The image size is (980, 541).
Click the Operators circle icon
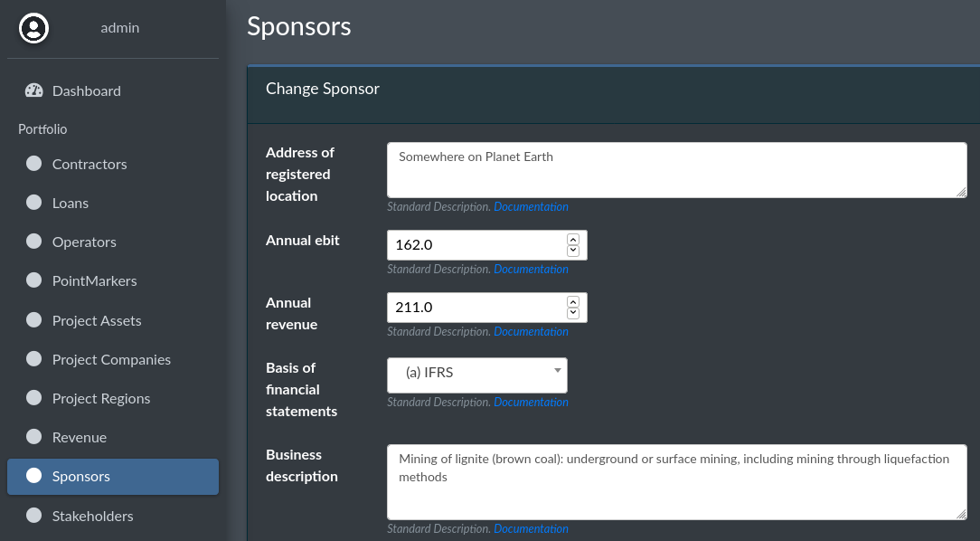(34, 242)
